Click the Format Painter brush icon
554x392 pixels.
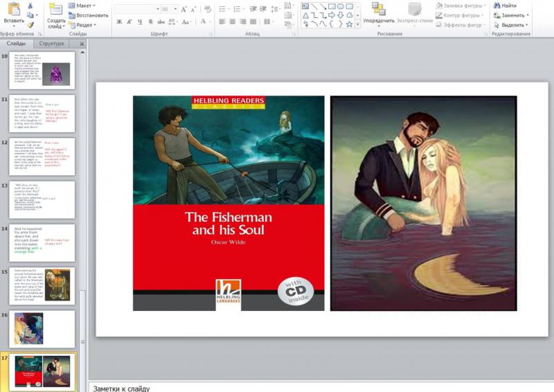coord(30,25)
